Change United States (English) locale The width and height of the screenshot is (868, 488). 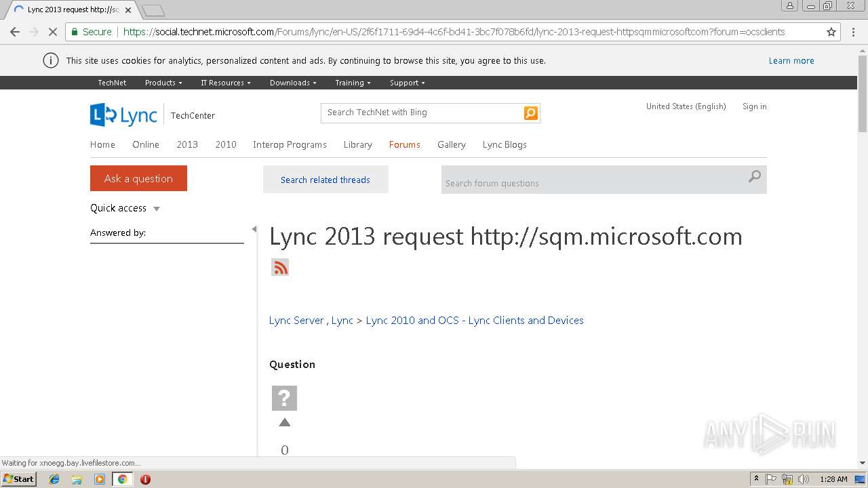686,106
